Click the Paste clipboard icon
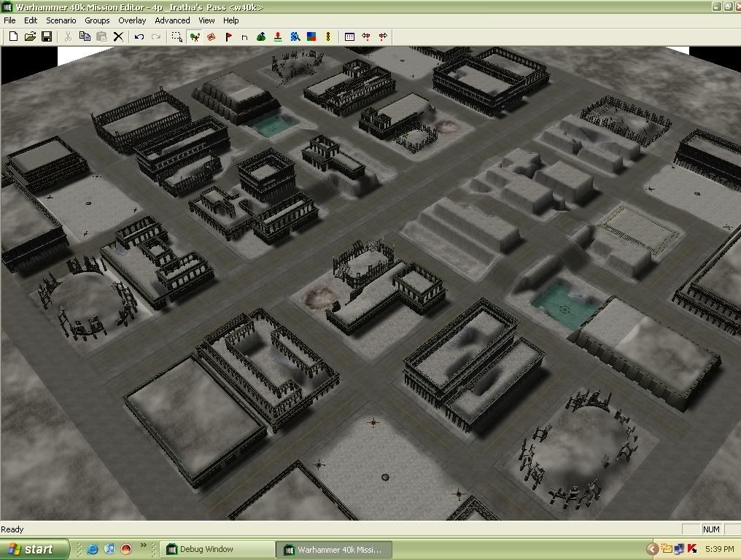This screenshot has height=560, width=741. coord(101,36)
